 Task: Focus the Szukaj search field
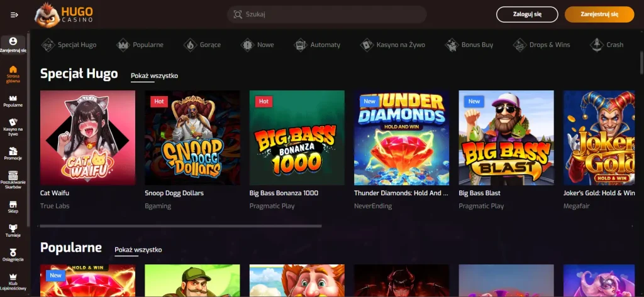pyautogui.click(x=327, y=14)
